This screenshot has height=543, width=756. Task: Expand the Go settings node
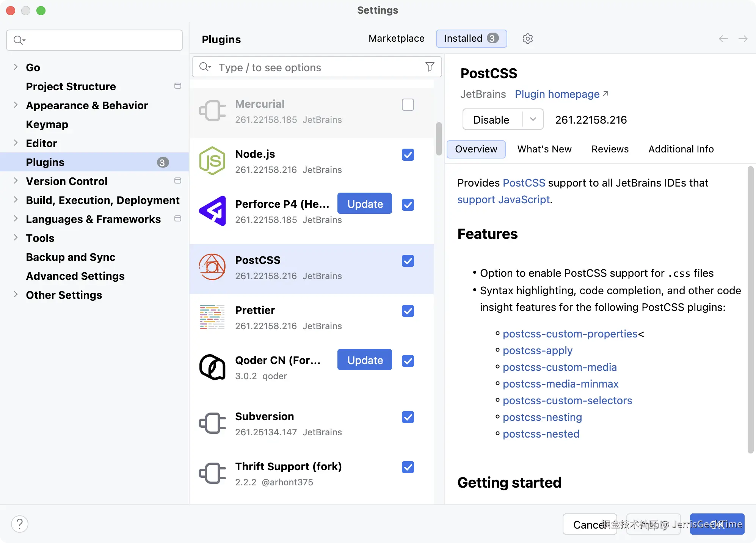pyautogui.click(x=16, y=67)
